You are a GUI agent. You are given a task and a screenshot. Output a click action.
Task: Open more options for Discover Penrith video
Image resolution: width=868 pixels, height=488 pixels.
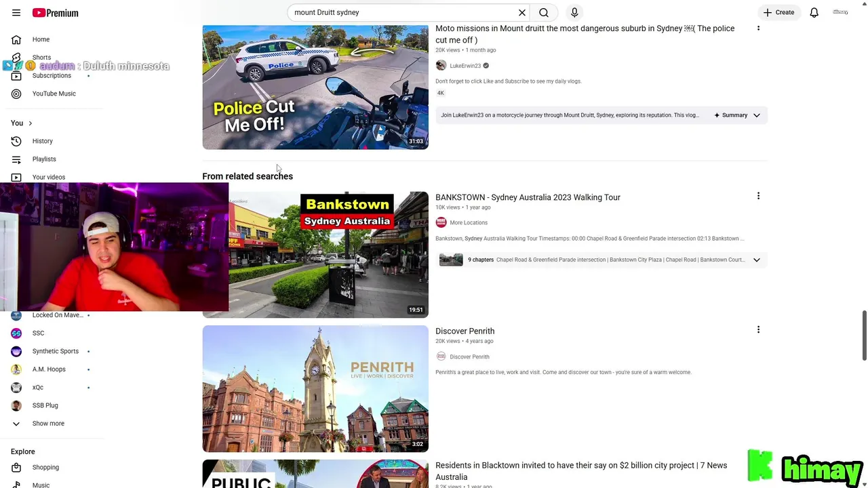point(758,330)
